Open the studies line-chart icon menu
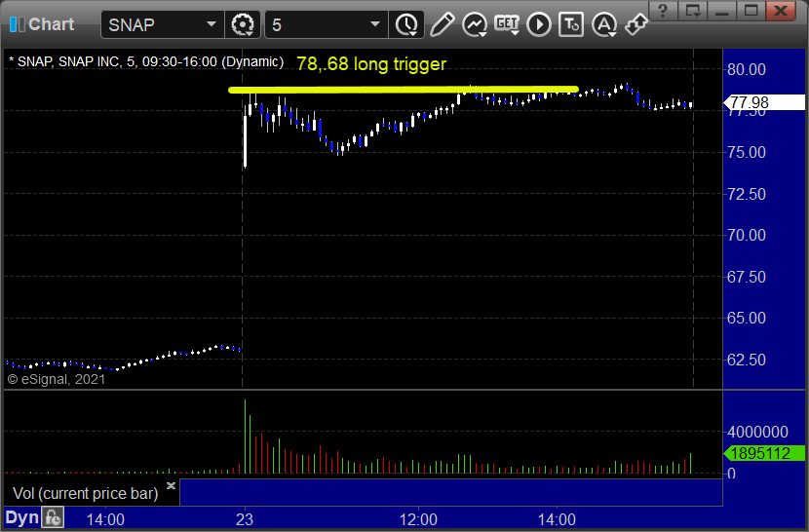 tap(475, 24)
